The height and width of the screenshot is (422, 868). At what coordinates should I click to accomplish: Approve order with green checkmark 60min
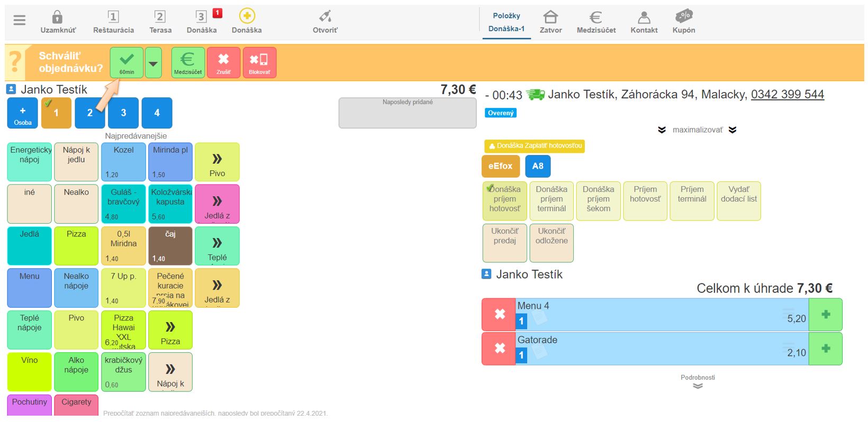(126, 62)
